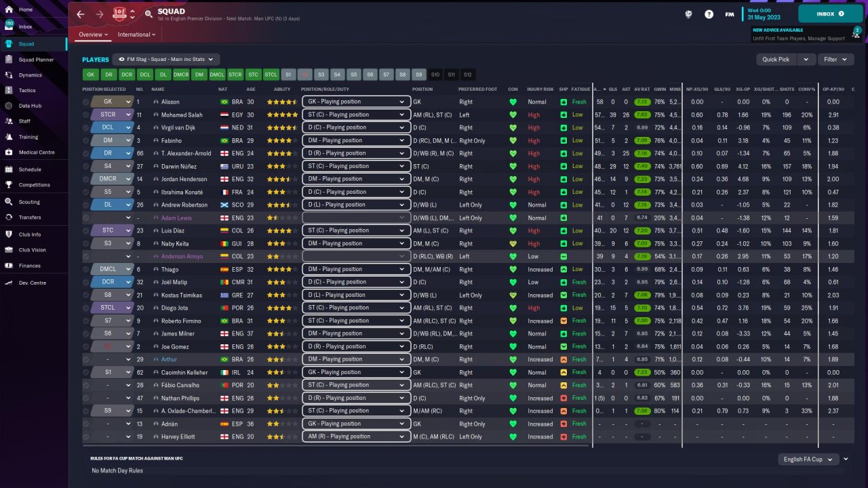Open Virgil van Dijk's player profile

182,128
